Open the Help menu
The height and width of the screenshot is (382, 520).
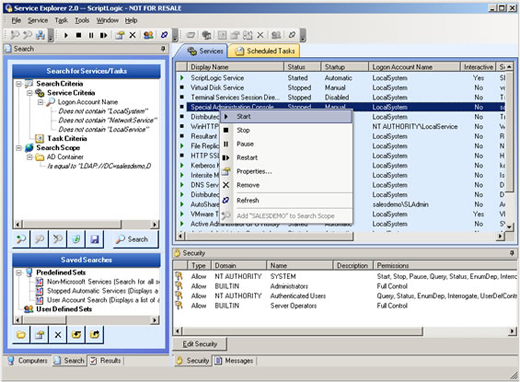click(131, 20)
